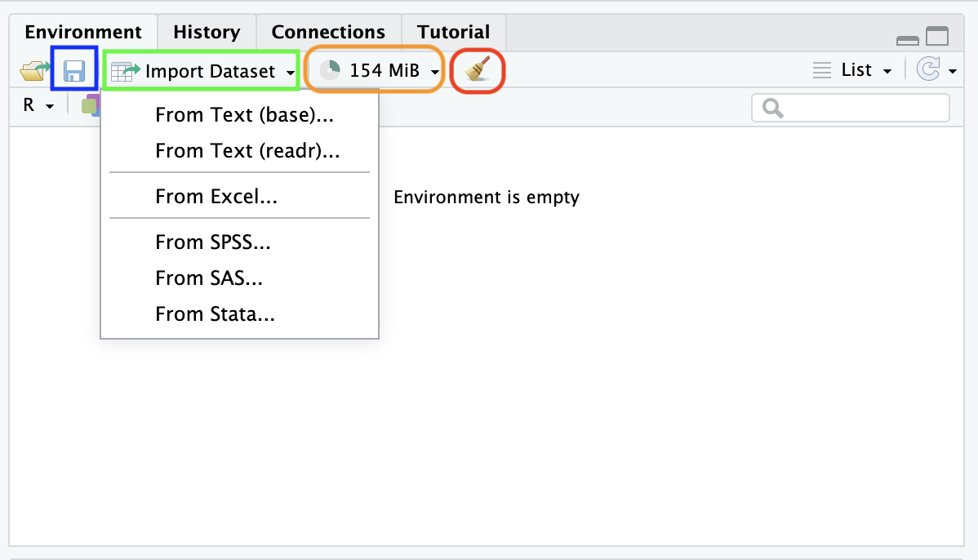Open the List view dropdown

point(853,70)
